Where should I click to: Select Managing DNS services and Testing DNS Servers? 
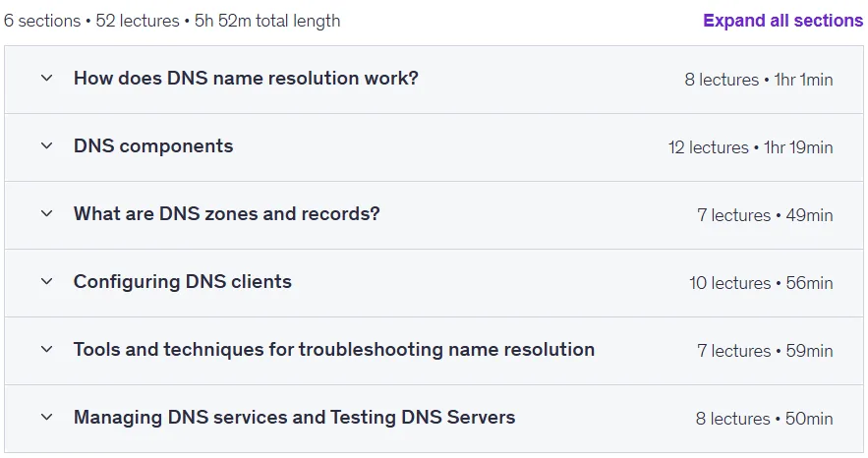point(294,417)
